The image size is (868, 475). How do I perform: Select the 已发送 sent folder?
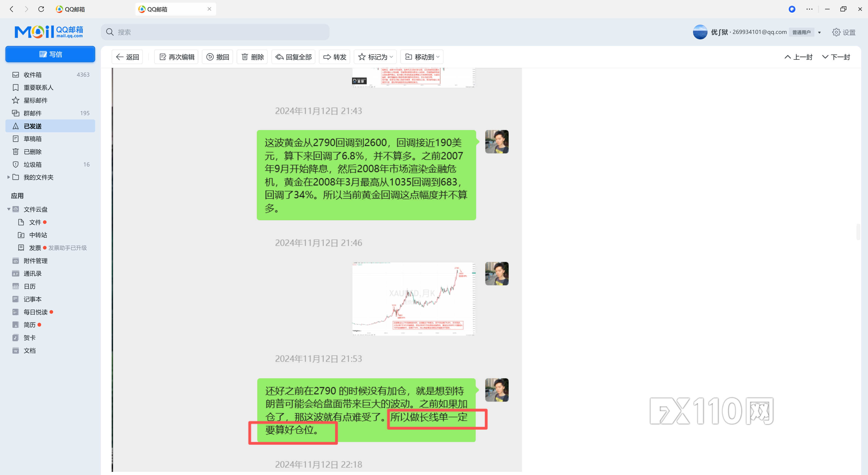[x=50, y=126]
